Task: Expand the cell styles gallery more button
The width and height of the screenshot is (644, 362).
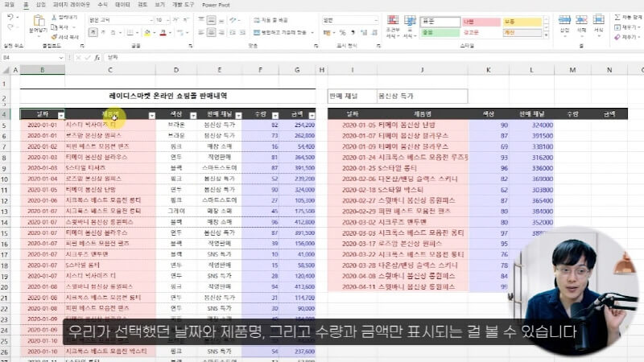Action: click(547, 35)
